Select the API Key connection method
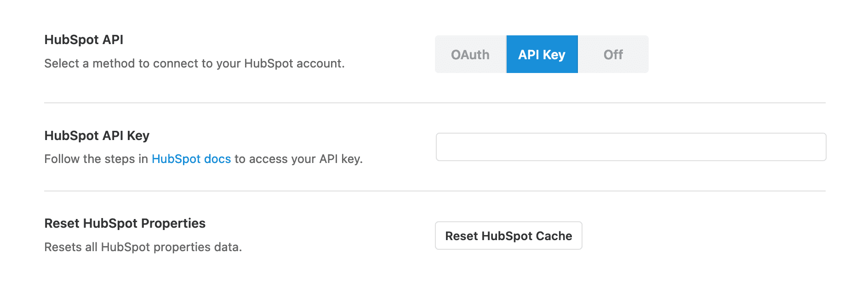Viewport: 868px width, 292px height. point(542,54)
